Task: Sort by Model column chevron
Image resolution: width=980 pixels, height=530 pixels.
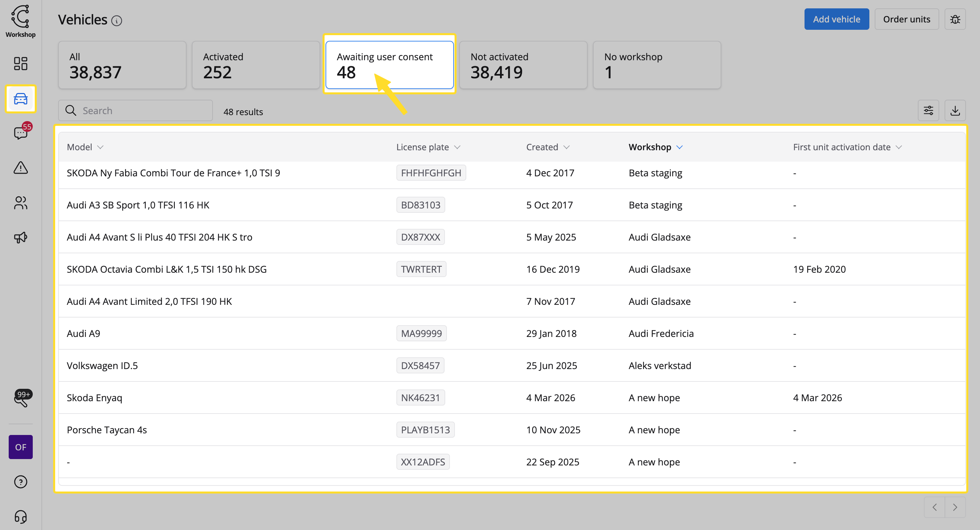Action: point(100,147)
